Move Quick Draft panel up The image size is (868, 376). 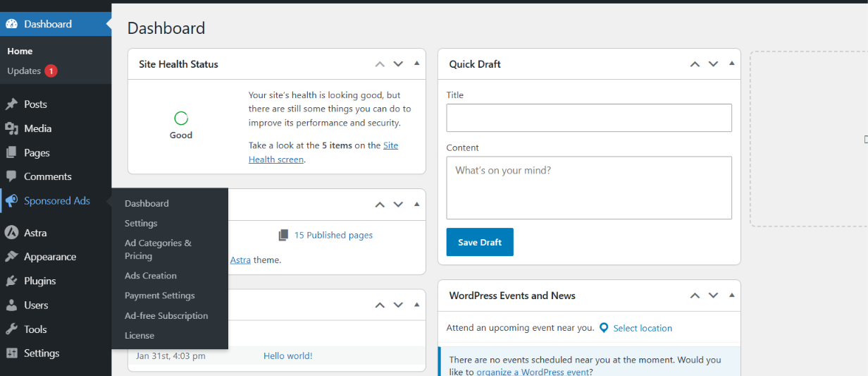click(x=695, y=64)
